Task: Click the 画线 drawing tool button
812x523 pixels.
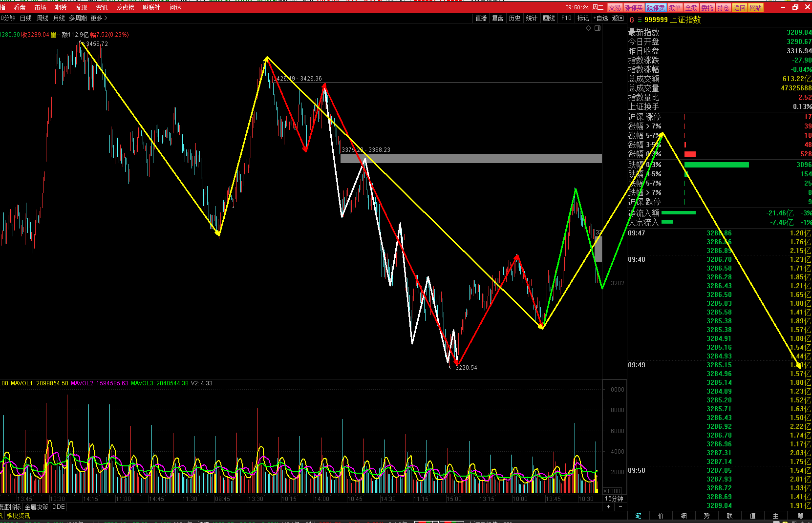Action: click(x=549, y=18)
